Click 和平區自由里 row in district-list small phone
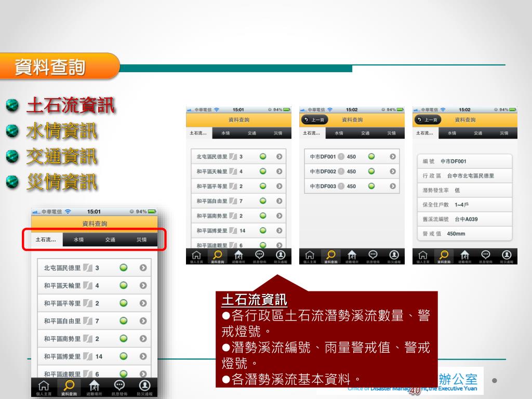This screenshot has width=532, height=399. click(x=238, y=201)
